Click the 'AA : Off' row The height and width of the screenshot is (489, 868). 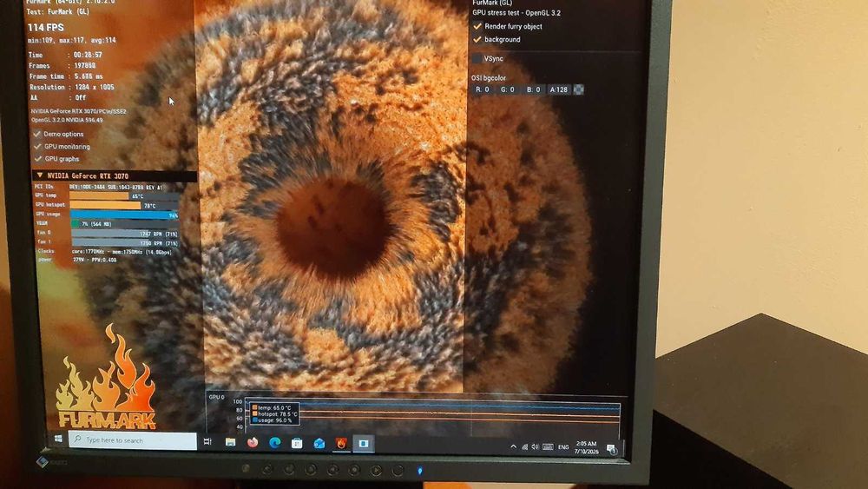[58, 97]
